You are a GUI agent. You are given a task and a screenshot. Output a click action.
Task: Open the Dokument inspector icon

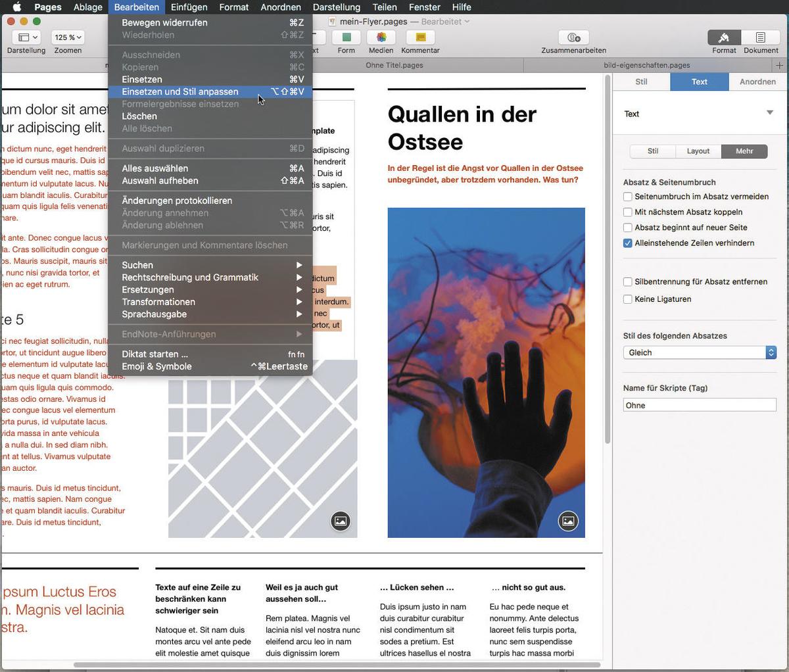pos(761,37)
